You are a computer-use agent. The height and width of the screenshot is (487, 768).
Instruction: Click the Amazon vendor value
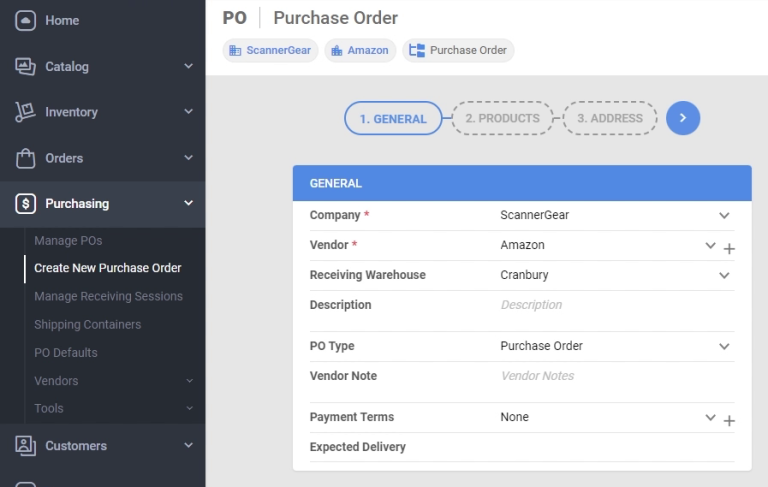pos(522,245)
